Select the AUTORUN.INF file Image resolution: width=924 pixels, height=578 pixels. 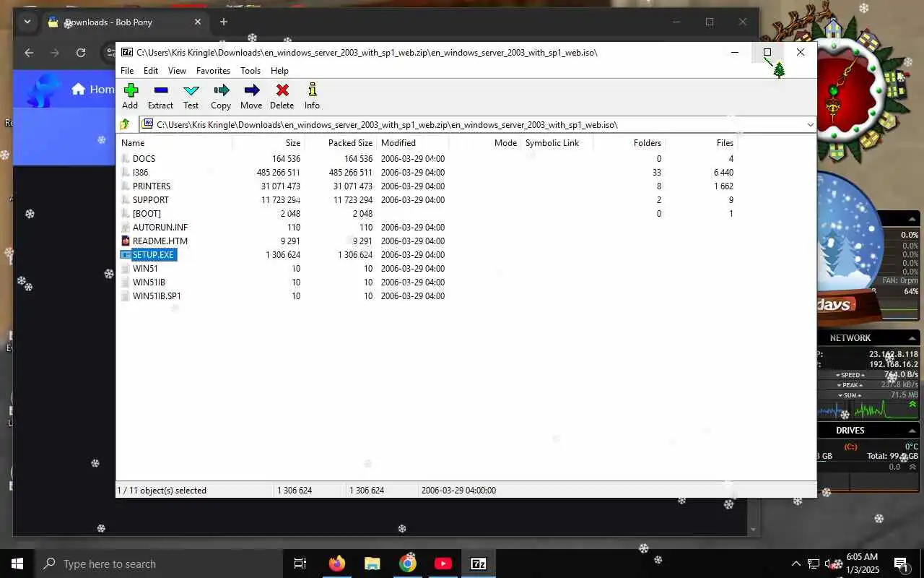[160, 228]
